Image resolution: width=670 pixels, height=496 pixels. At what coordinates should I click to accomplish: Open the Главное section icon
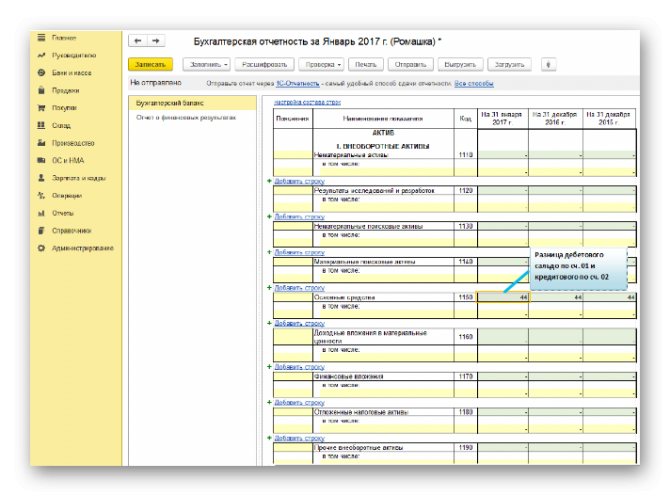[41, 38]
